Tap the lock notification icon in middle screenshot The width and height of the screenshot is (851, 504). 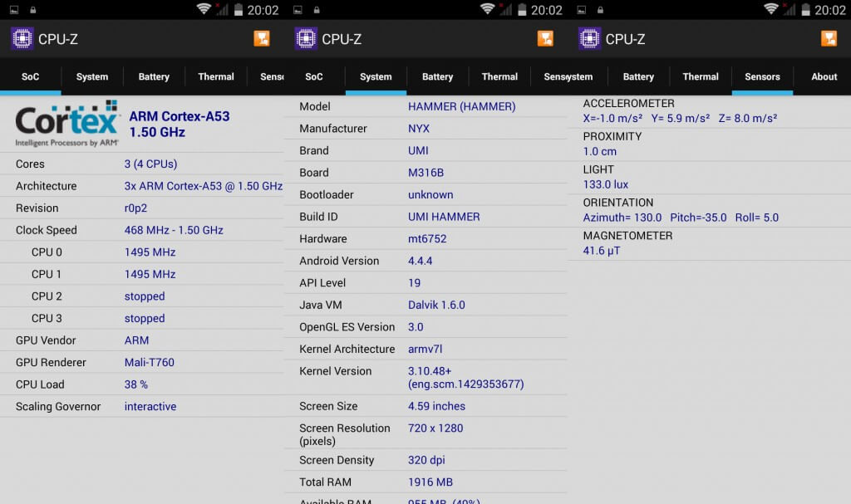tap(317, 10)
